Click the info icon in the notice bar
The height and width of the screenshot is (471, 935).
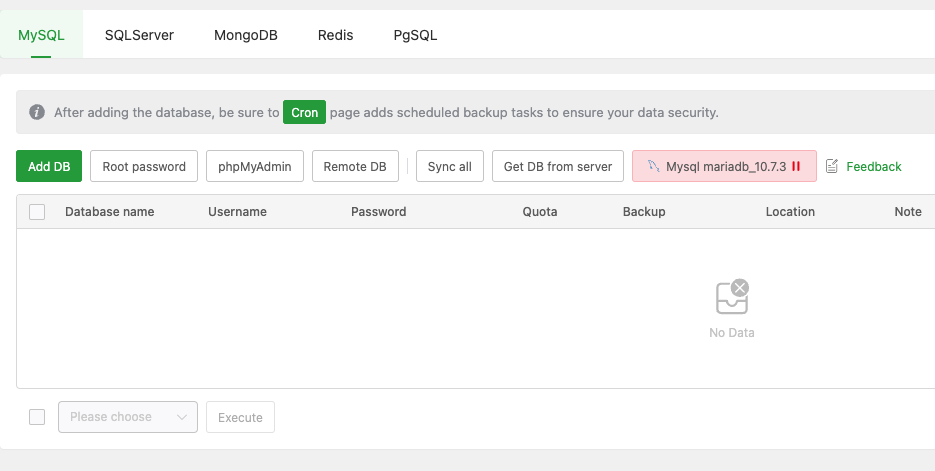(x=37, y=112)
